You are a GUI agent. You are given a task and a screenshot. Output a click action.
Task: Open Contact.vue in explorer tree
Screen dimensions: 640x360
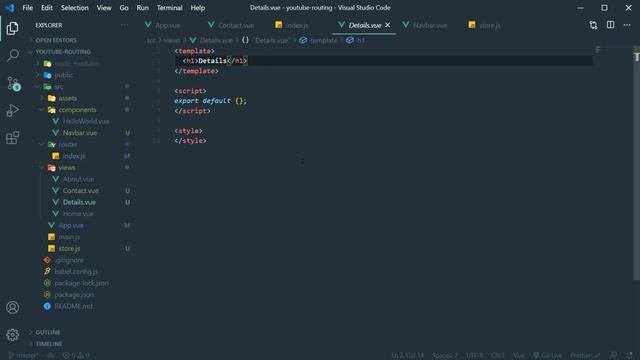point(80,191)
